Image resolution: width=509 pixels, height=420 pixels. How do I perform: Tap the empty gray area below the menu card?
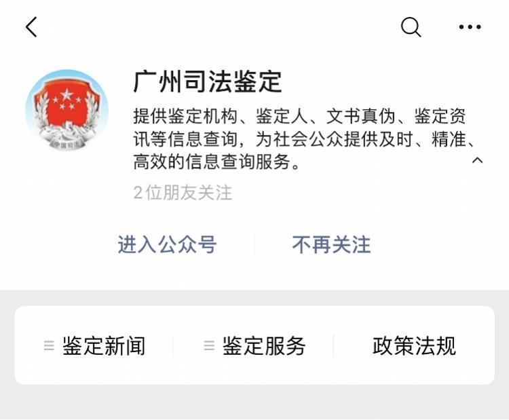[254, 402]
